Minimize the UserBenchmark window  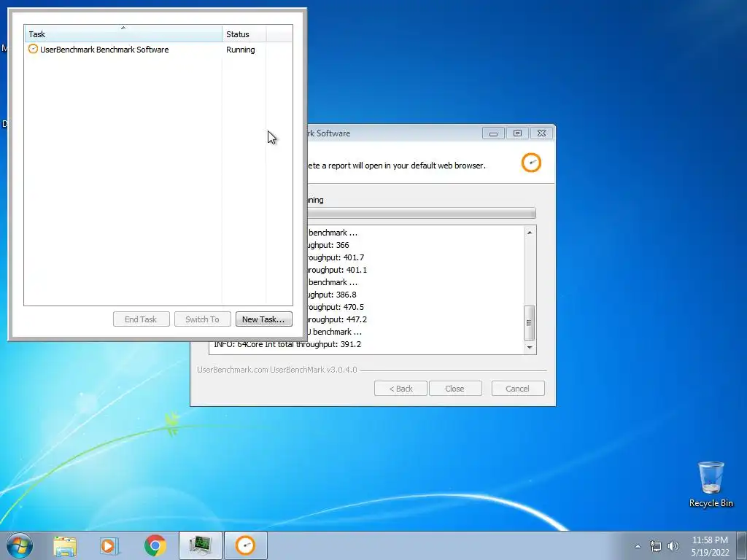click(x=493, y=133)
